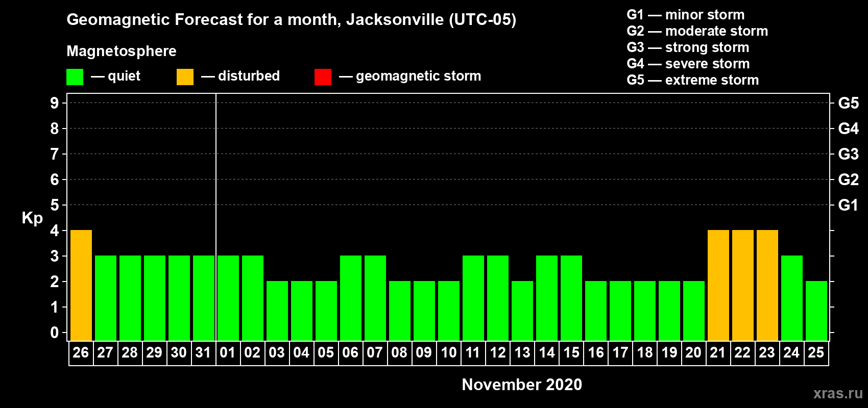Click the green quiet legend swatch
The width and height of the screenshot is (868, 408).
point(75,77)
